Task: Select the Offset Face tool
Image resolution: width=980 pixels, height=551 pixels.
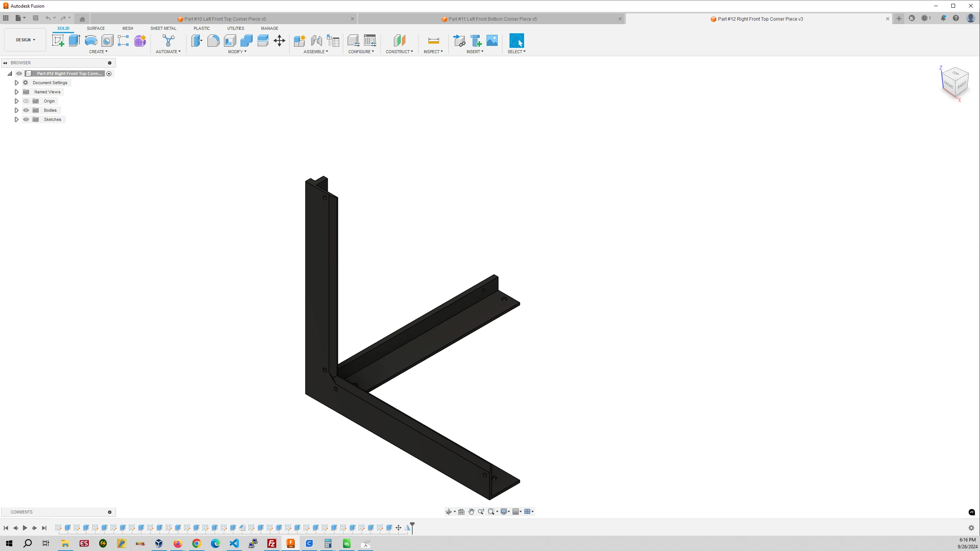Action: (x=263, y=41)
